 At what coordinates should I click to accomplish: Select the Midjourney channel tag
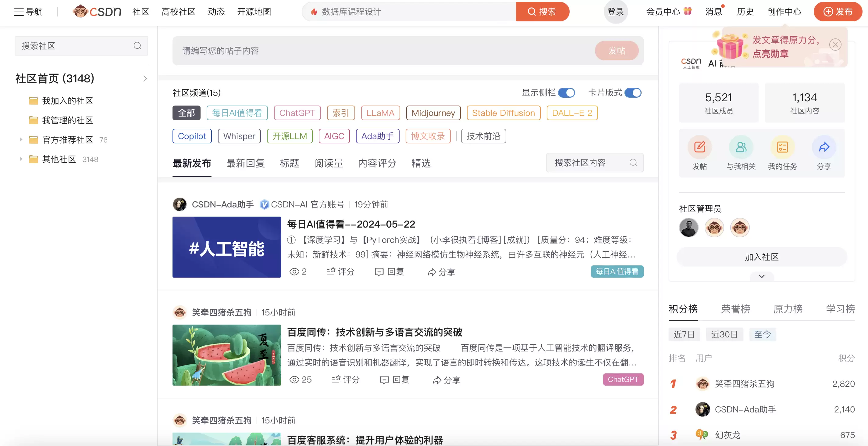pos(433,113)
